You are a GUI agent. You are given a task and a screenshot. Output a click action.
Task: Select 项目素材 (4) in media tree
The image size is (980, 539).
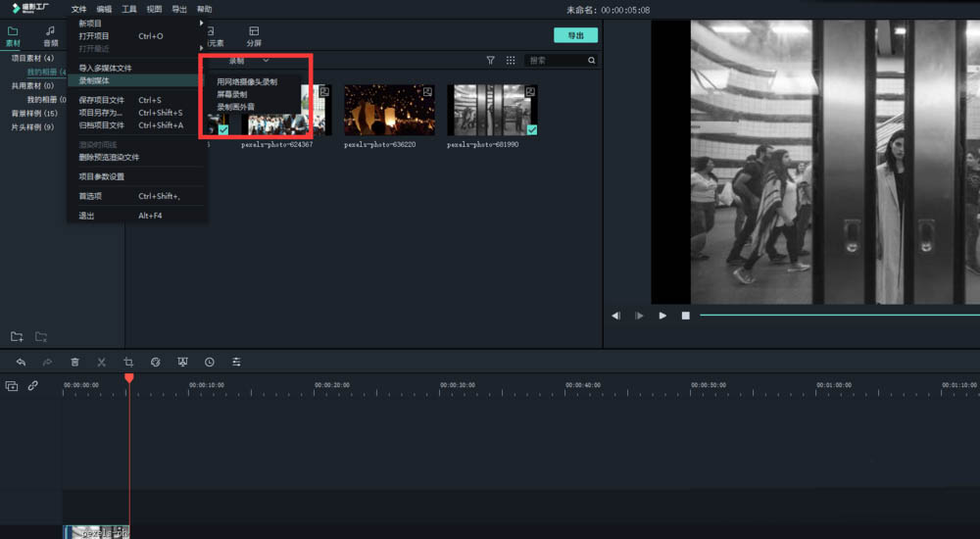[x=32, y=58]
